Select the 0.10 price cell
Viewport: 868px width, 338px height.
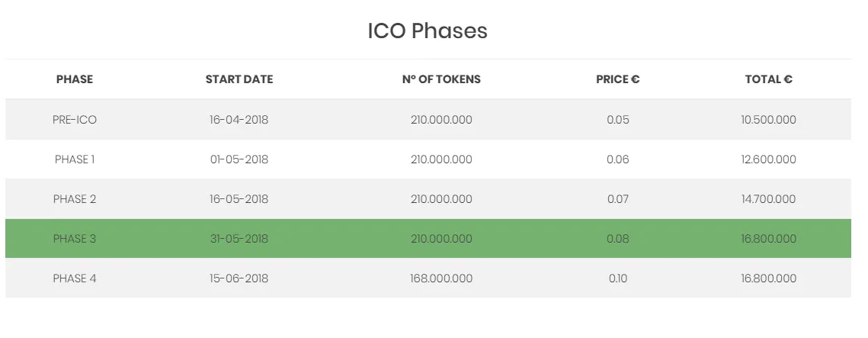[x=618, y=278]
